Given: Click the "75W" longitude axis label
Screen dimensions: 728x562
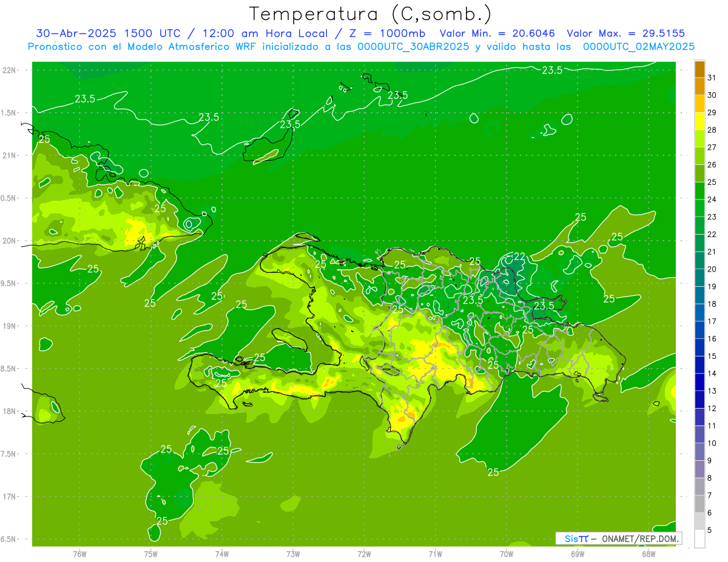Looking at the screenshot, I should (x=151, y=554).
